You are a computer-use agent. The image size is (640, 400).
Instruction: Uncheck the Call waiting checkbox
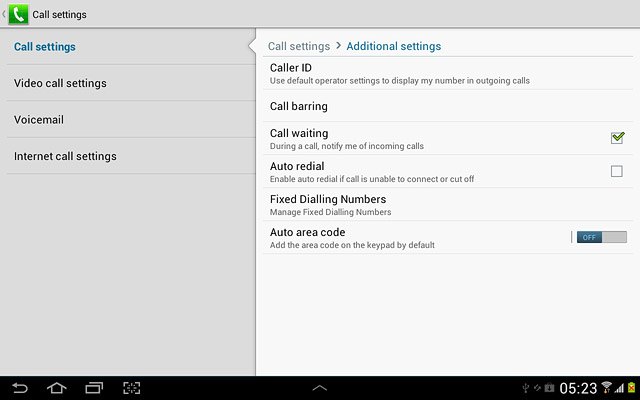[617, 138]
